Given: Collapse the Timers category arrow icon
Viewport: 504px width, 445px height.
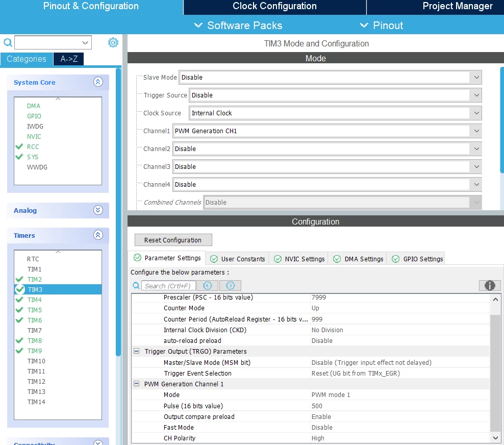Looking at the screenshot, I should 98,235.
